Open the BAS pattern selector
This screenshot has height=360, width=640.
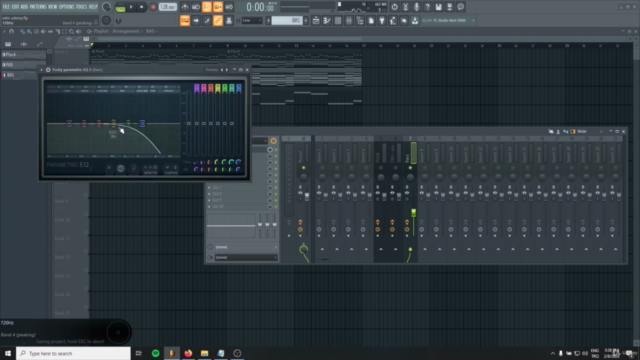click(x=287, y=20)
